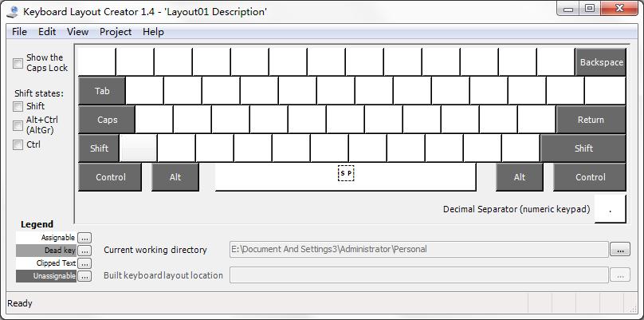Viewport: 644px width, 320px height.
Task: Check the Alt+Ctrl (AltGr) checkbox
Action: tap(18, 125)
